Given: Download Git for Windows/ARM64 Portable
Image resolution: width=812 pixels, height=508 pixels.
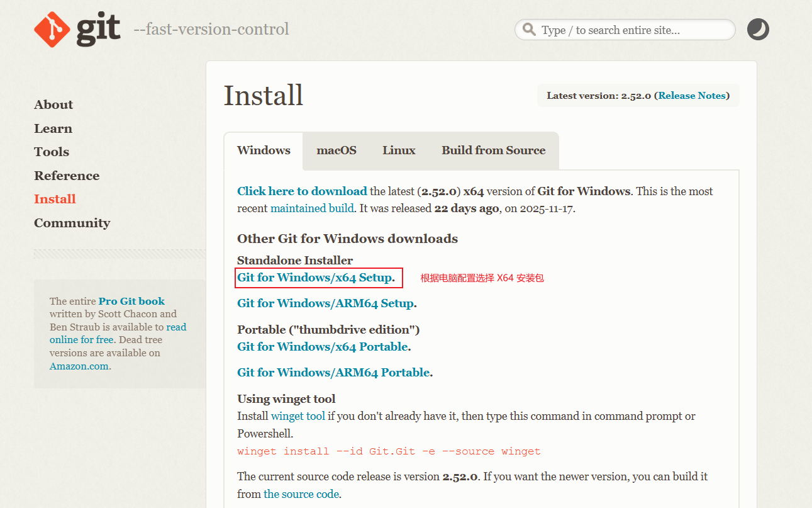Looking at the screenshot, I should [333, 373].
